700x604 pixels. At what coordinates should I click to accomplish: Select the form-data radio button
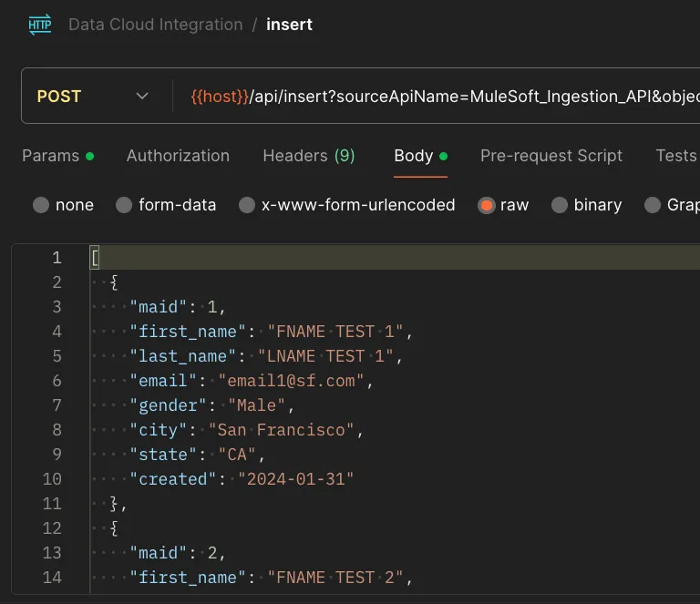pyautogui.click(x=124, y=205)
